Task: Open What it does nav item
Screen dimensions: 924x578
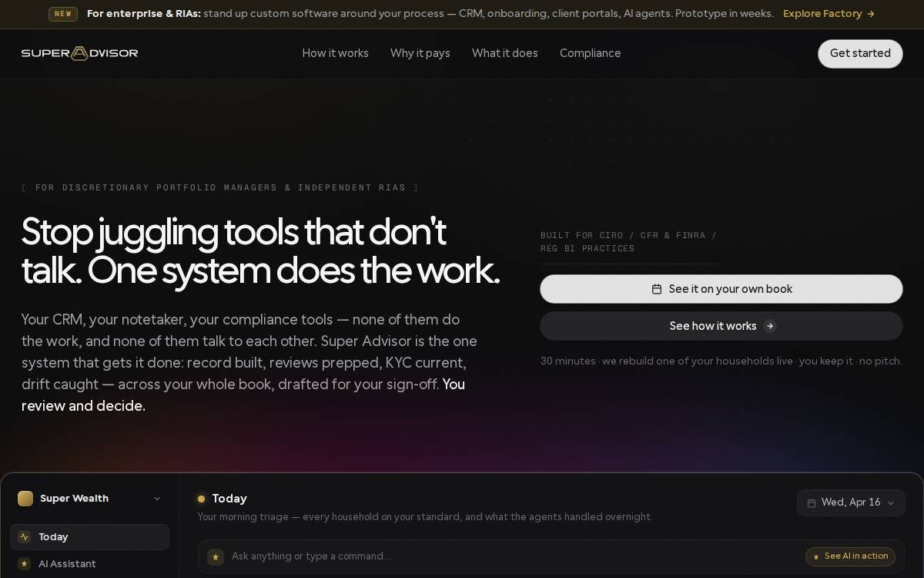Action: click(x=505, y=53)
